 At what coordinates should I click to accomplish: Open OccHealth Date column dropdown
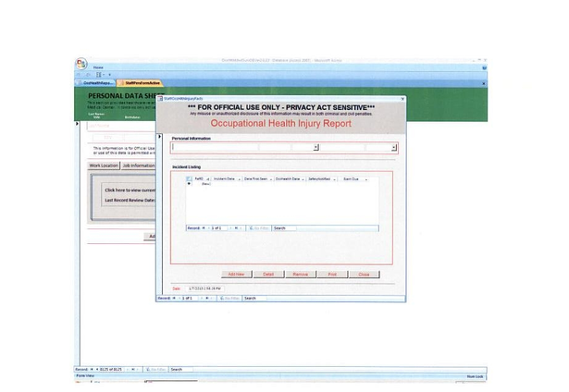coord(303,179)
